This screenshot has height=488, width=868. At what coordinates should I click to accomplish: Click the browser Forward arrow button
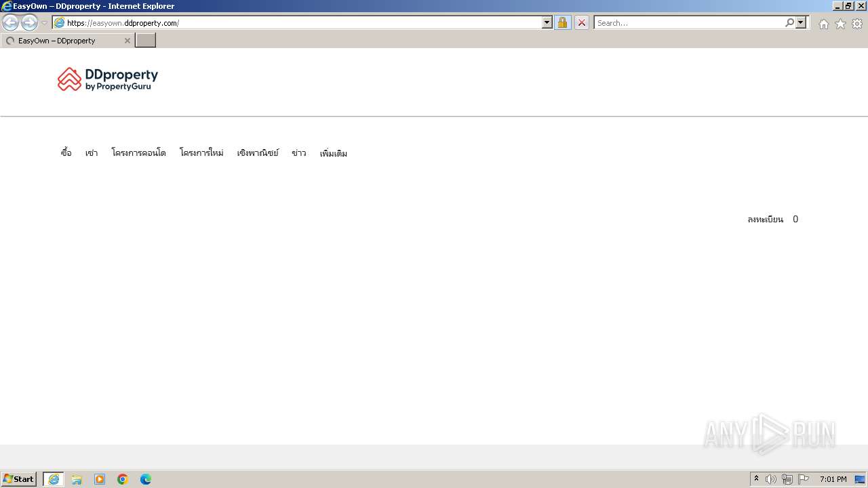[x=29, y=22]
